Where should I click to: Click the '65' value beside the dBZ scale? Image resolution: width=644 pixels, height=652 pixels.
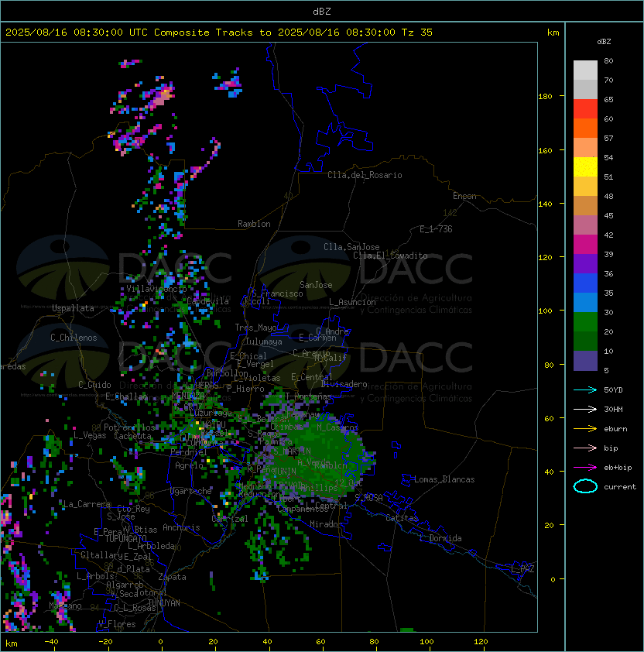point(608,99)
